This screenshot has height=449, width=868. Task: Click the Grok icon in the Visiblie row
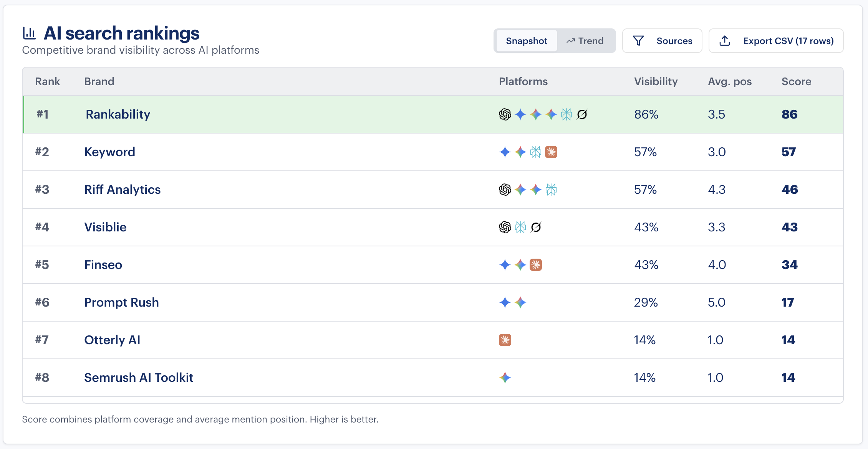[x=536, y=227]
